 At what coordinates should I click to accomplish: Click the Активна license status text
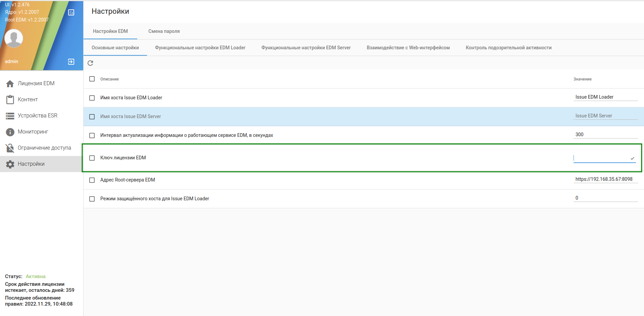tap(36, 276)
